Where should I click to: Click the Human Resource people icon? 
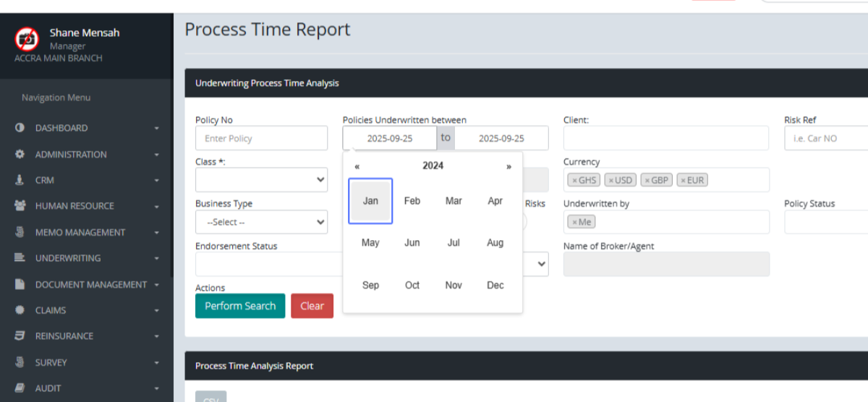point(20,206)
